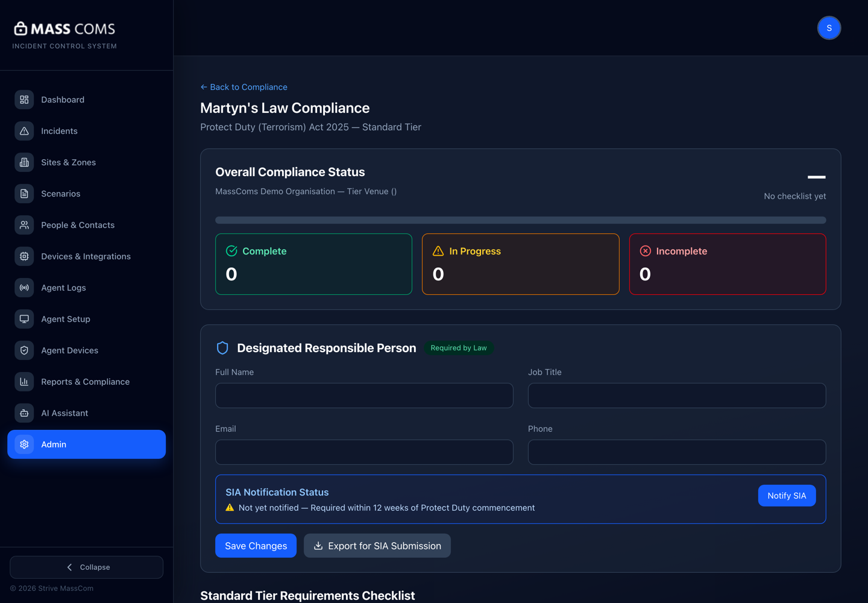Click the Incidents warning triangle icon
The image size is (868, 603).
[24, 131]
